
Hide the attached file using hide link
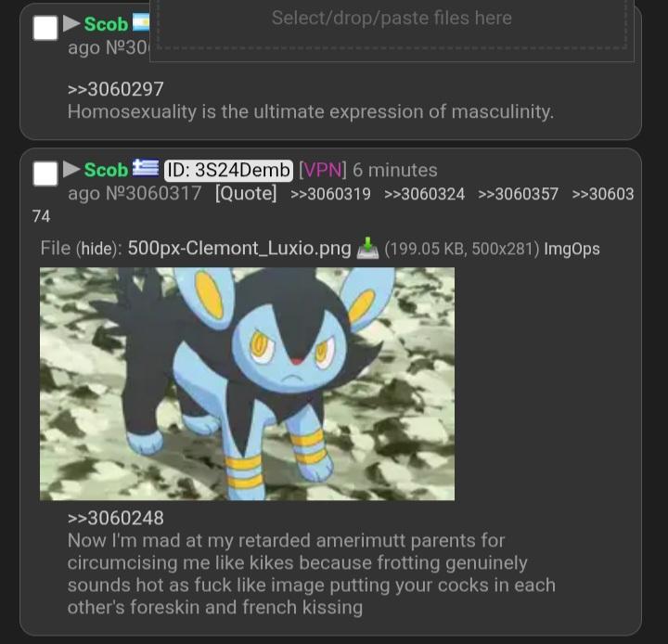96,249
